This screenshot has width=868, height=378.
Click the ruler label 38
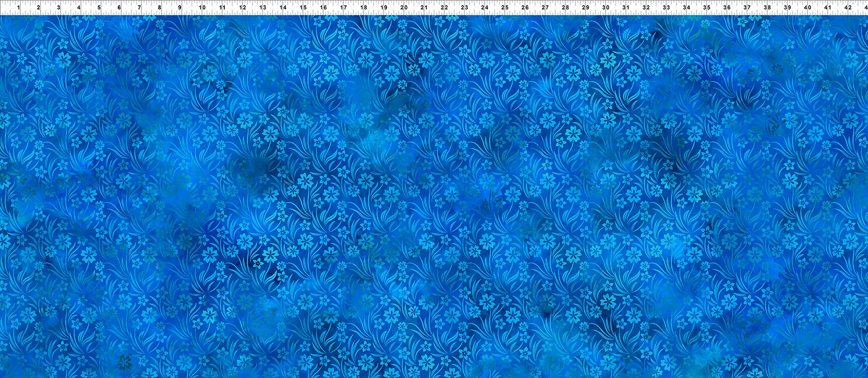tap(767, 8)
